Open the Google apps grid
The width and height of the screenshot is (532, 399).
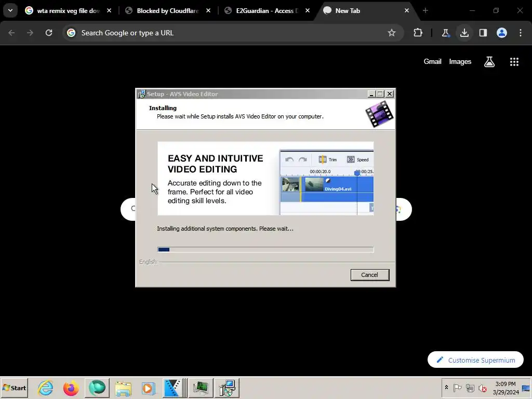[x=514, y=62]
